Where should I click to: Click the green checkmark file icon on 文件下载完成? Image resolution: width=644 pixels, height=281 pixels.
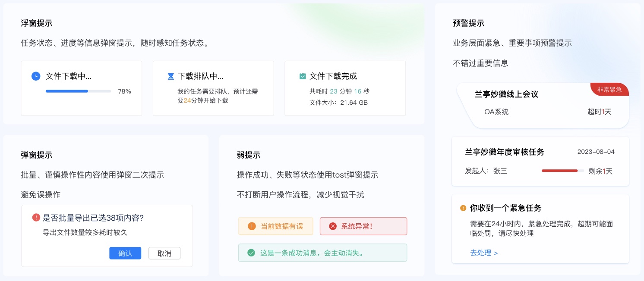pyautogui.click(x=303, y=76)
